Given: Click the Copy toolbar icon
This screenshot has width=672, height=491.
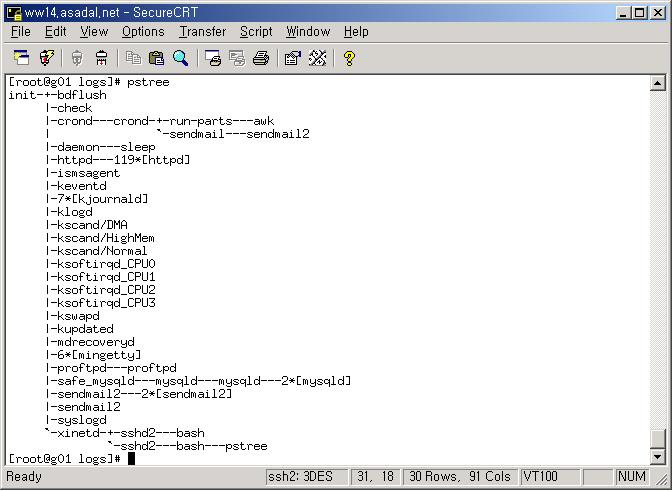Looking at the screenshot, I should 133,58.
